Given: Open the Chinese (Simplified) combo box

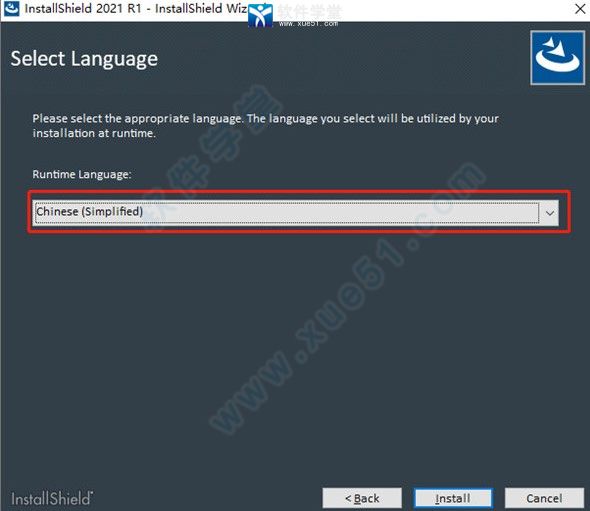Looking at the screenshot, I should click(295, 213).
